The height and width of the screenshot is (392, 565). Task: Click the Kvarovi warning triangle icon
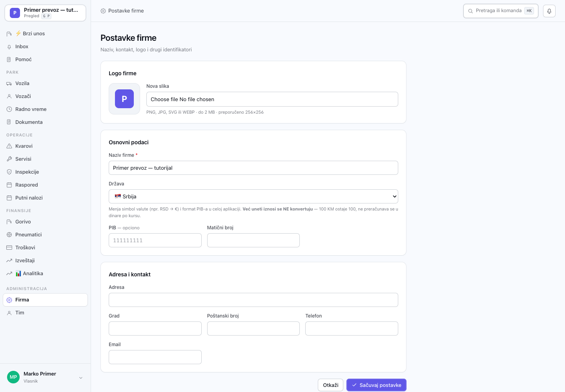tap(9, 146)
